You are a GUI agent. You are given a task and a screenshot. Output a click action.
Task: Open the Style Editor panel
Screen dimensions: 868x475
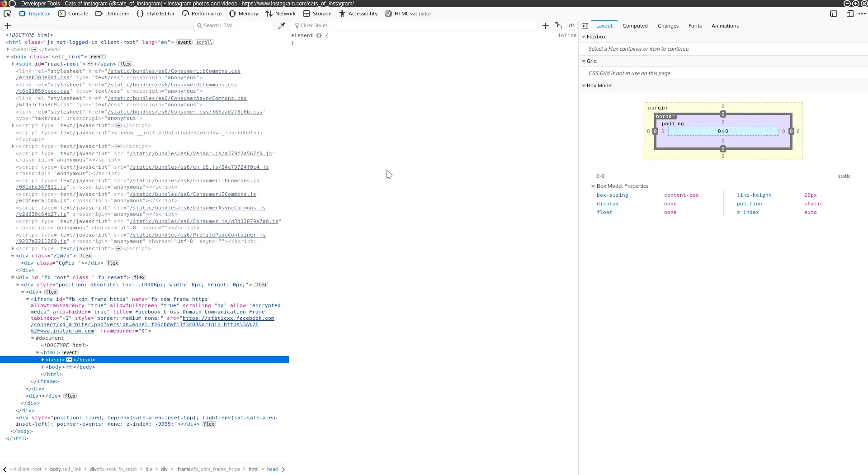tap(156, 14)
